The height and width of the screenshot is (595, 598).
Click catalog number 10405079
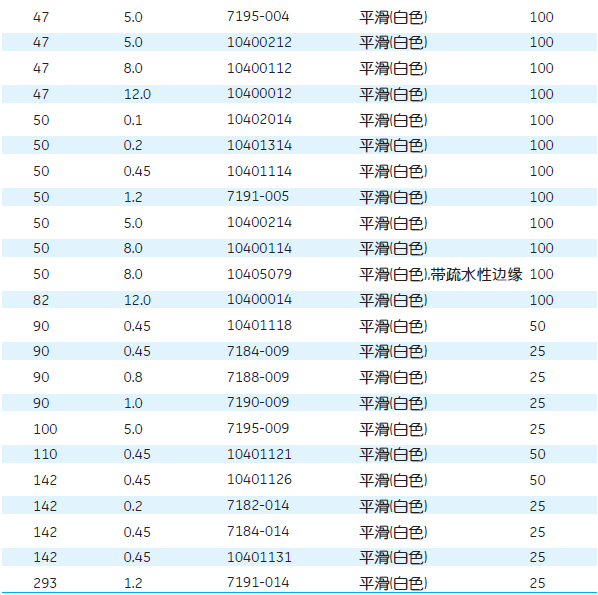[x=259, y=274]
